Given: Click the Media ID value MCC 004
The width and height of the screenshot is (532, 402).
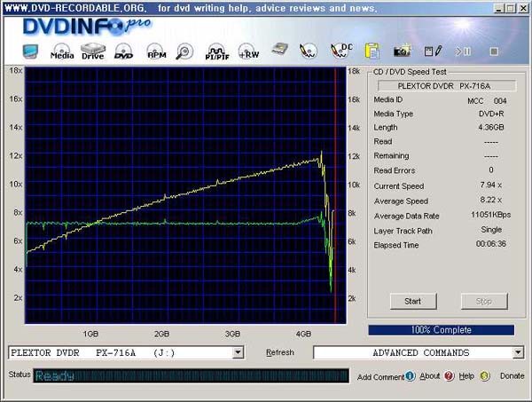Looking at the screenshot, I should click(x=487, y=101).
